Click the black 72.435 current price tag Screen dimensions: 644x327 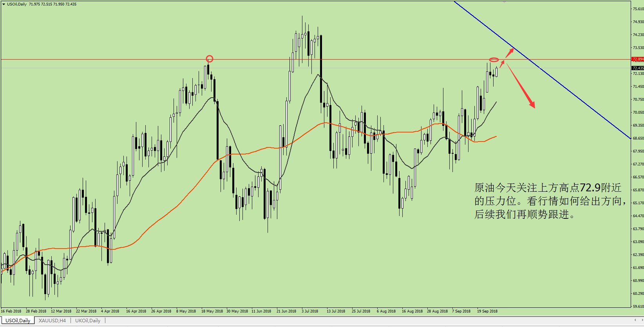(638, 68)
